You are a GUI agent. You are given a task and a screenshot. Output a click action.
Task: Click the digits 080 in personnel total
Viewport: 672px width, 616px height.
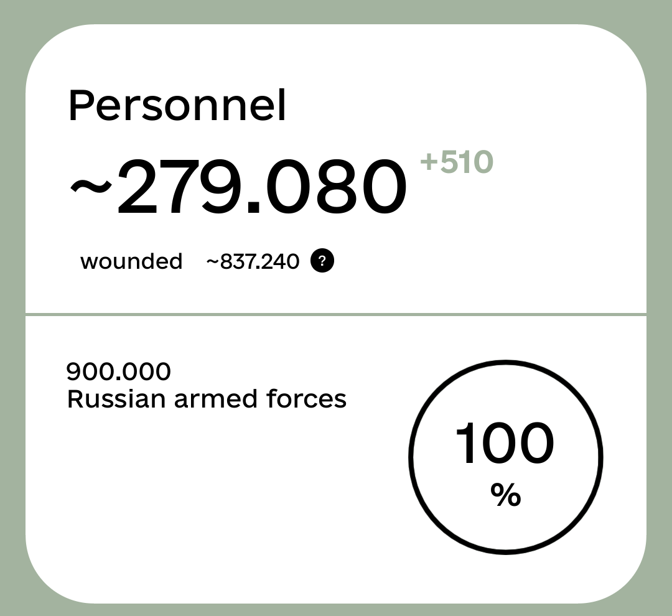[335, 187]
